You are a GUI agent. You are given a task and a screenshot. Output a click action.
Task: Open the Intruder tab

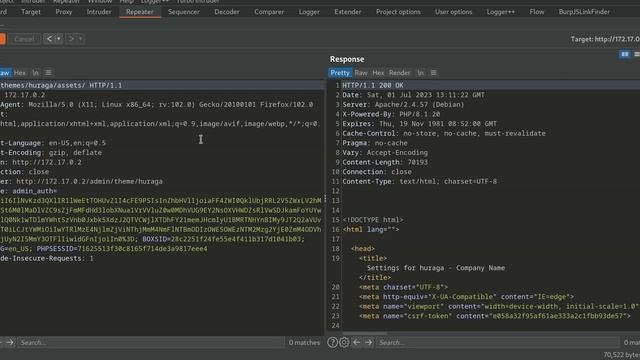point(99,12)
